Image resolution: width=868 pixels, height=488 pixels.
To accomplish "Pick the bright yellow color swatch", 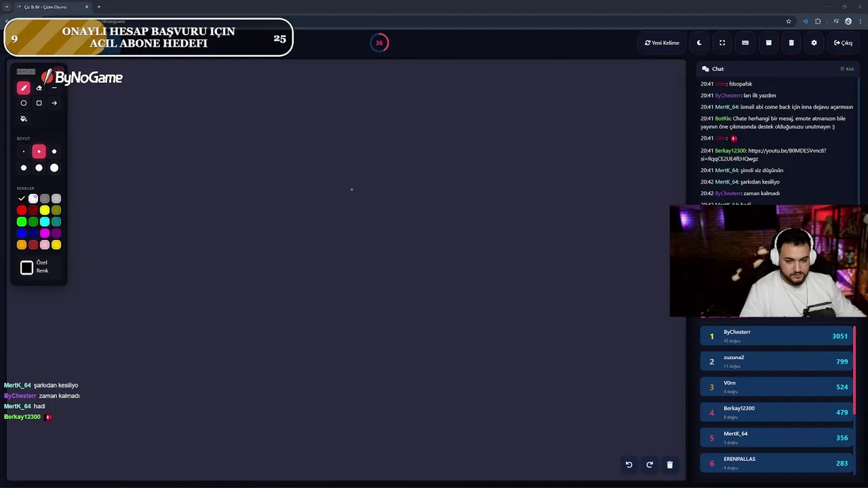I will [45, 210].
